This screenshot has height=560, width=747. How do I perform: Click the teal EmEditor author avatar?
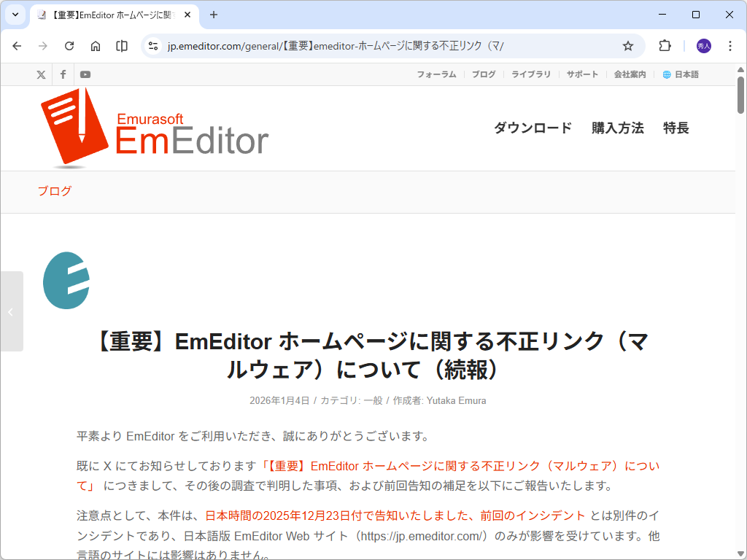point(66,281)
